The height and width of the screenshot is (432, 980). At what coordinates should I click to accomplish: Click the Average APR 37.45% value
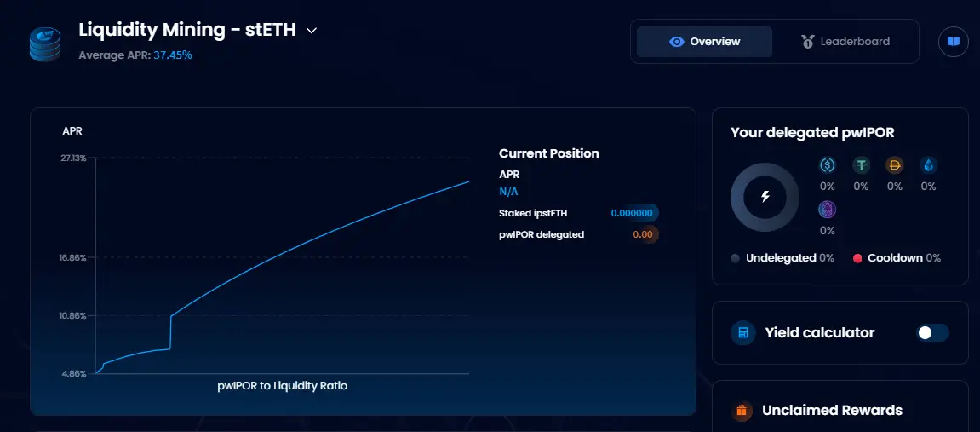[173, 55]
